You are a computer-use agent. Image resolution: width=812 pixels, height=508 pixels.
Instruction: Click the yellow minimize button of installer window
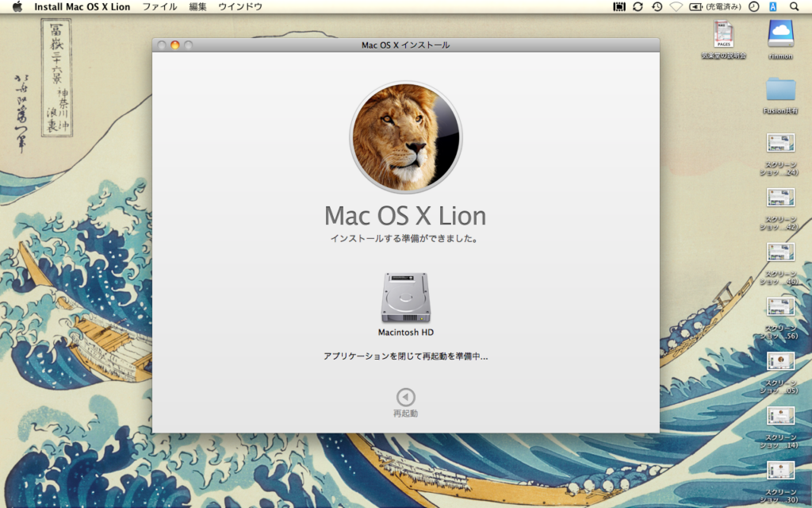coord(174,45)
